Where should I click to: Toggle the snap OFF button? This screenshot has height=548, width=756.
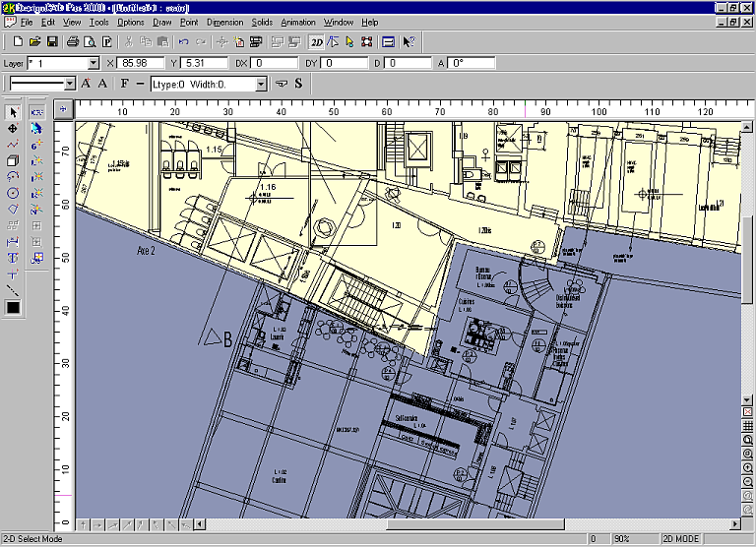tap(36, 112)
